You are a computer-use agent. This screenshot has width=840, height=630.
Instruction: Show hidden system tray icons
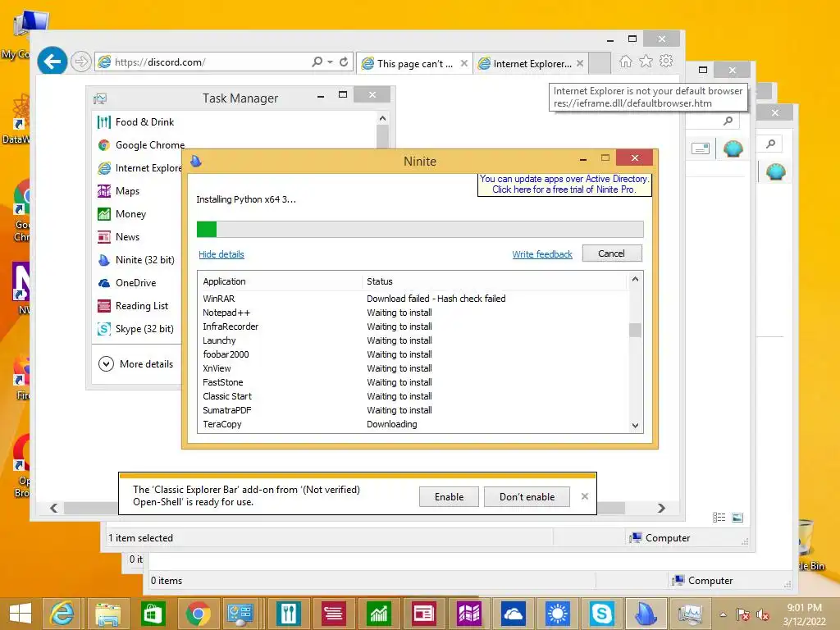tap(723, 614)
